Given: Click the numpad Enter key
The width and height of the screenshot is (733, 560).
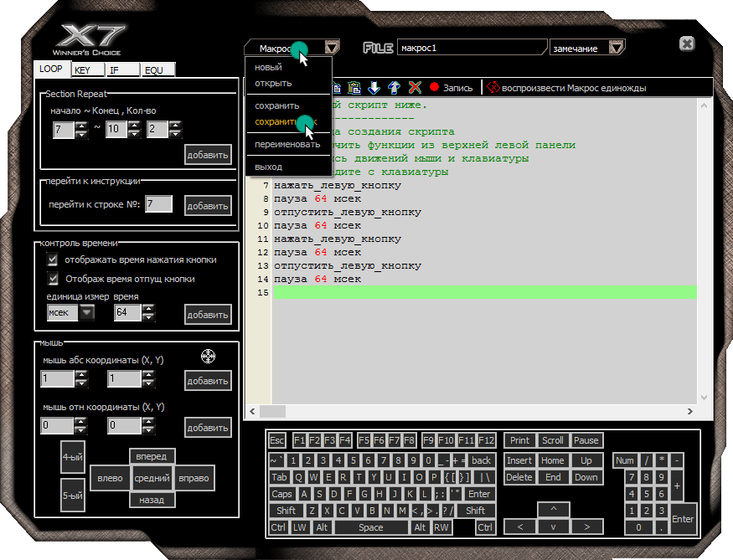Looking at the screenshot, I should point(683,519).
